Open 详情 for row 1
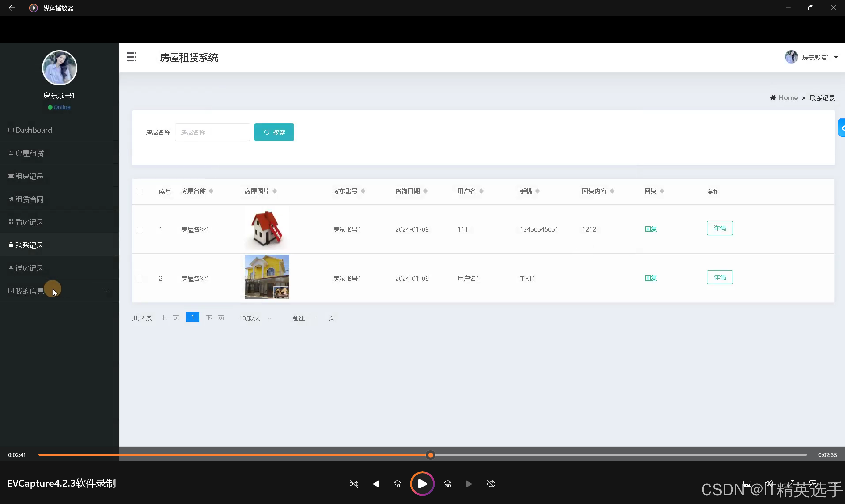 (x=720, y=228)
